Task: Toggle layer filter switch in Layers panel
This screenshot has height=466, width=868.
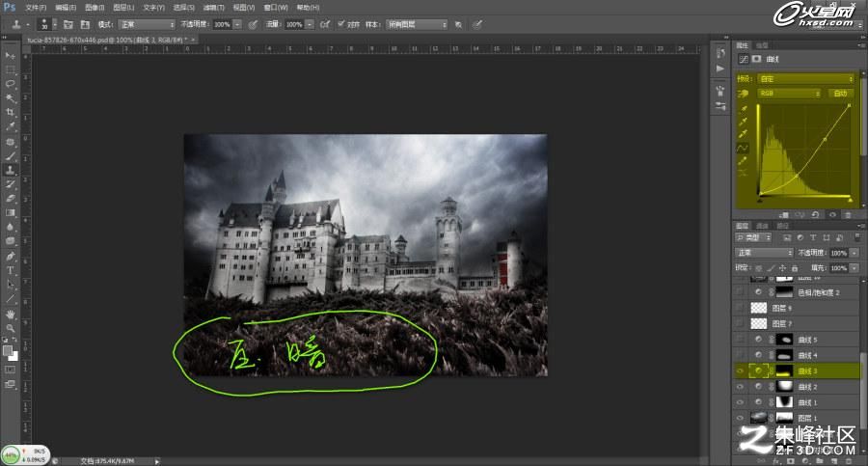Action: (857, 237)
